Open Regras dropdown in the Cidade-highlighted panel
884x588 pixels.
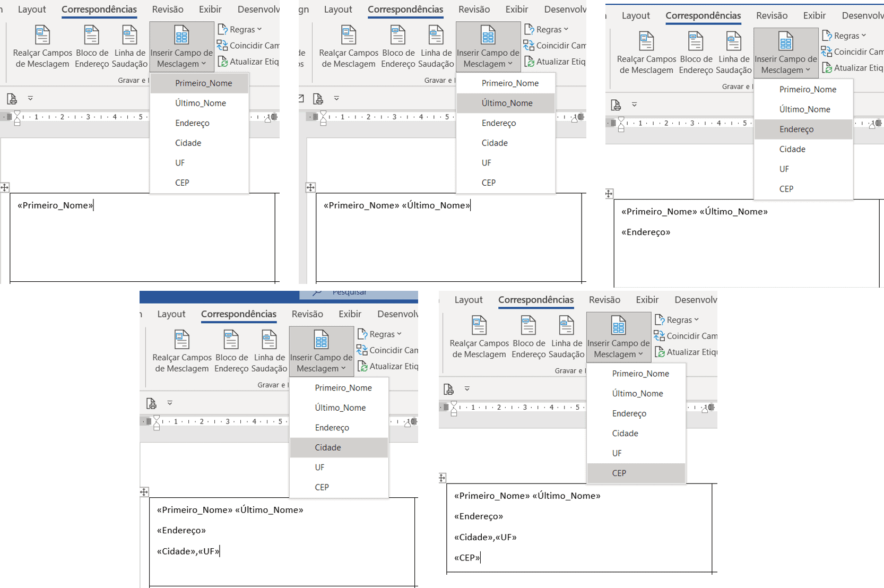[x=379, y=334]
